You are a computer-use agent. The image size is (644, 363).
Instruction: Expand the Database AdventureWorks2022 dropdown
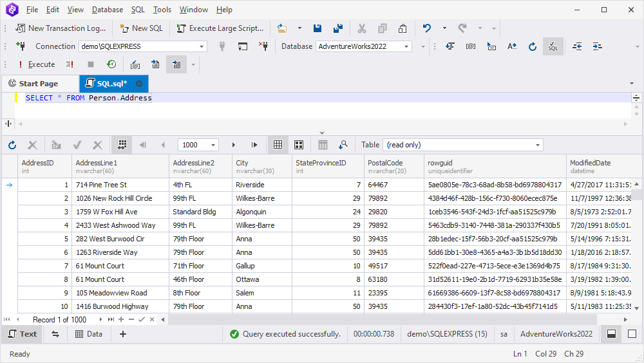click(x=406, y=46)
